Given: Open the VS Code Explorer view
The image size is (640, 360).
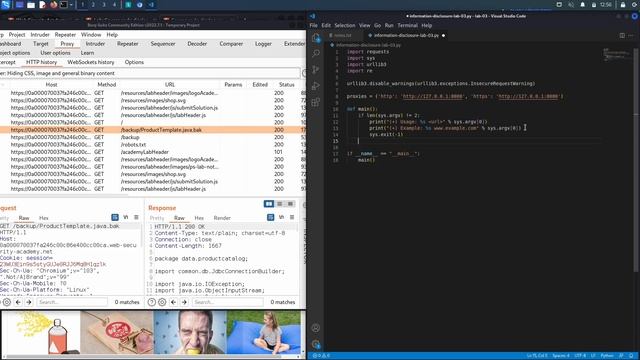Looking at the screenshot, I should (x=316, y=38).
